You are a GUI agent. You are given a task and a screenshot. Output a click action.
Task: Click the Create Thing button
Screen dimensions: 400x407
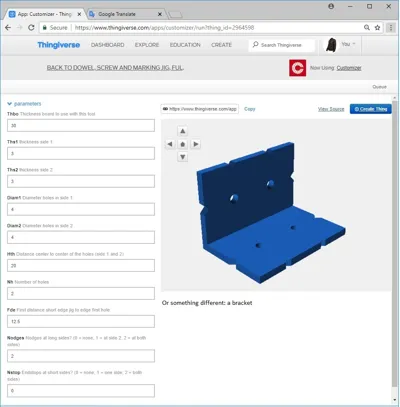click(x=370, y=109)
